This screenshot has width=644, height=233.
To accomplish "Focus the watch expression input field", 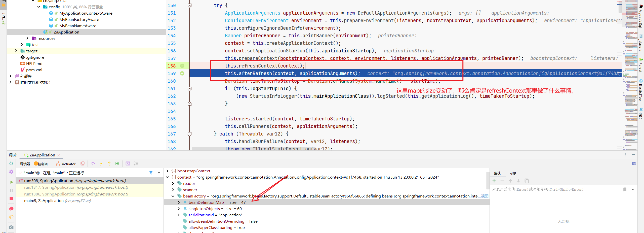I will pos(556,189).
